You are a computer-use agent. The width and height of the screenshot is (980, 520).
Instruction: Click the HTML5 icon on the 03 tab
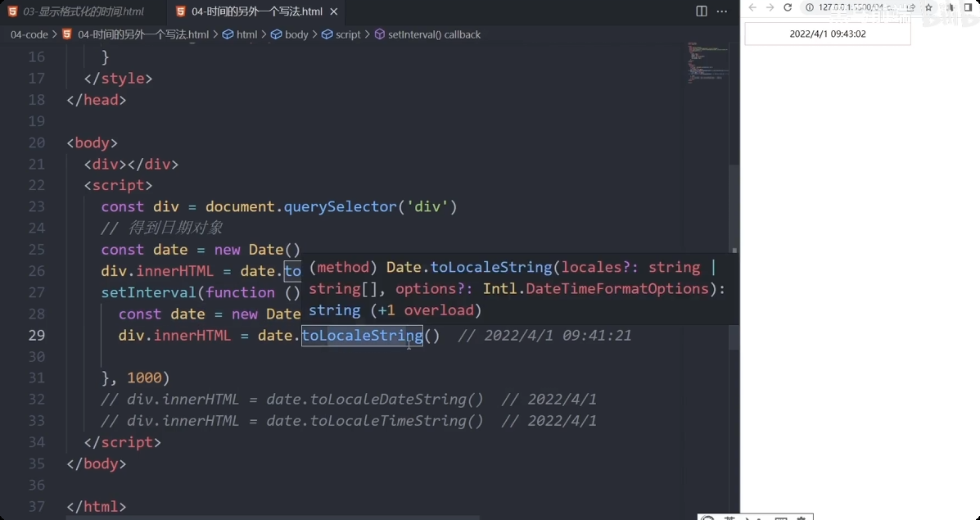tap(12, 11)
